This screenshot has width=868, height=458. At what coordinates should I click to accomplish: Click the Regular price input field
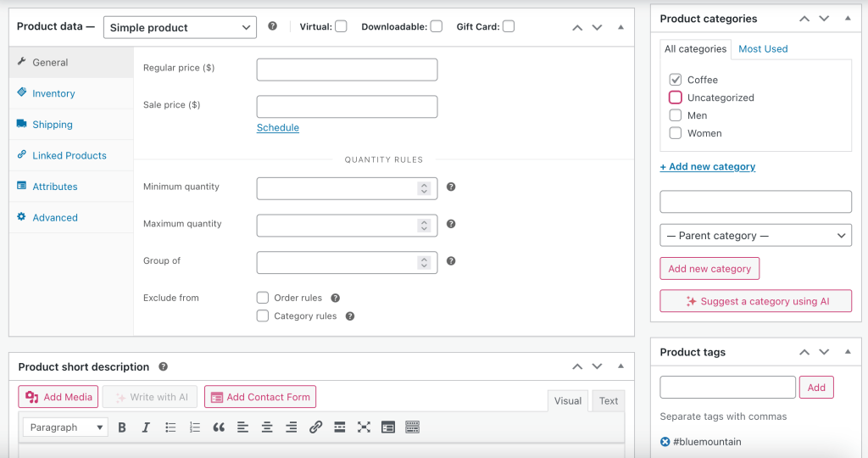tap(347, 70)
